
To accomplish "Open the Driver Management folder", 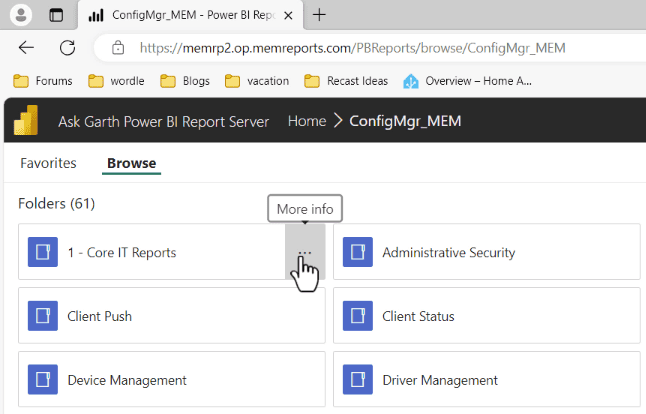I will tap(487, 379).
